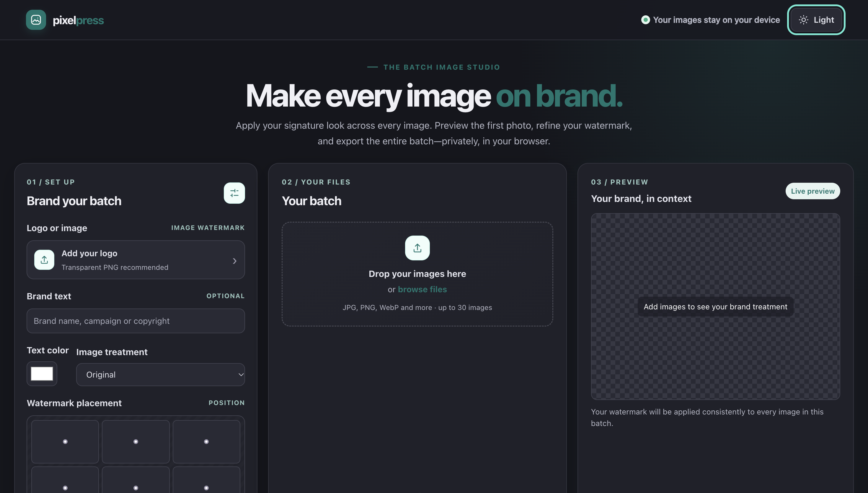Image resolution: width=868 pixels, height=493 pixels.
Task: Select middle-right watermark placement cell
Action: (206, 480)
